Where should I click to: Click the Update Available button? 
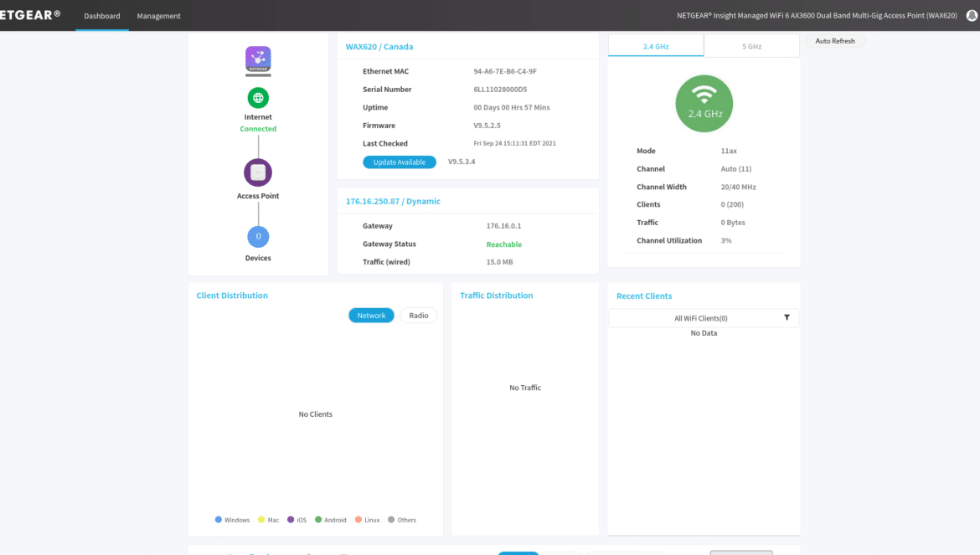tap(400, 162)
